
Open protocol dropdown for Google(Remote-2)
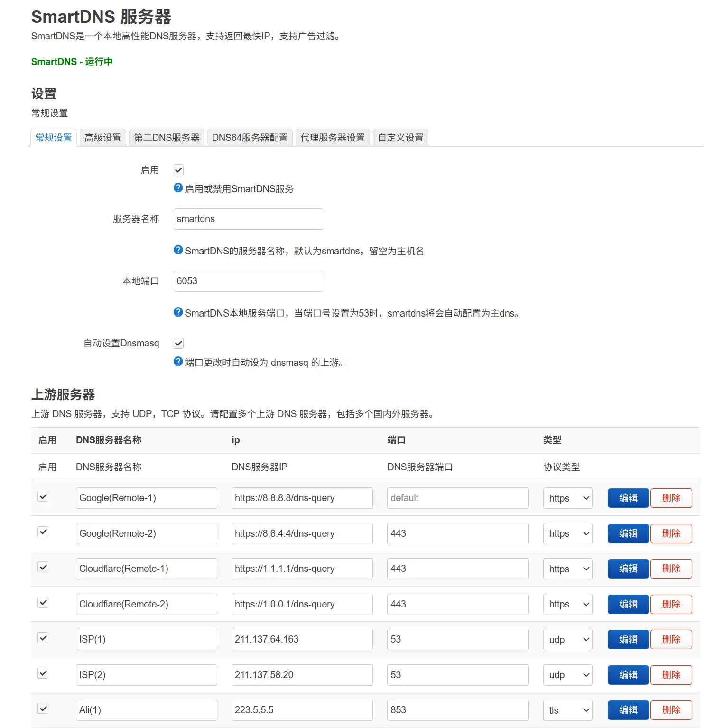(567, 533)
